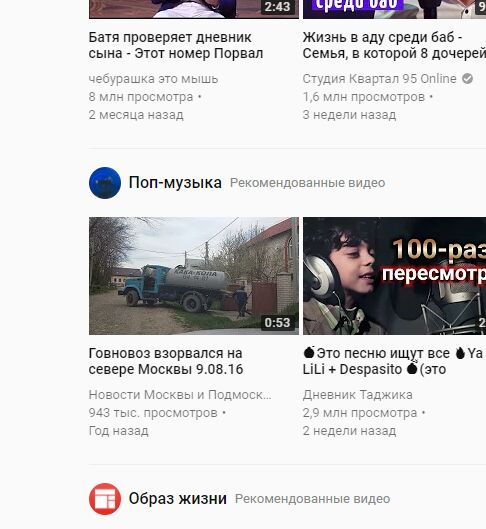
Task: Visit channel Дневник Таджика
Action: 358,395
